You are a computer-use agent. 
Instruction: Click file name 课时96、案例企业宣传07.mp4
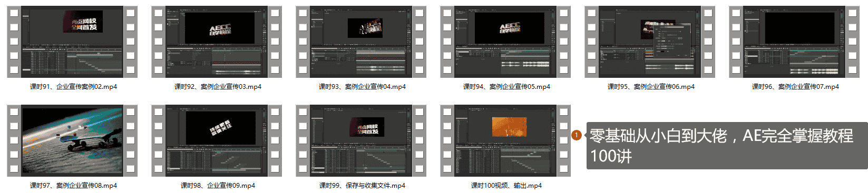(x=795, y=87)
